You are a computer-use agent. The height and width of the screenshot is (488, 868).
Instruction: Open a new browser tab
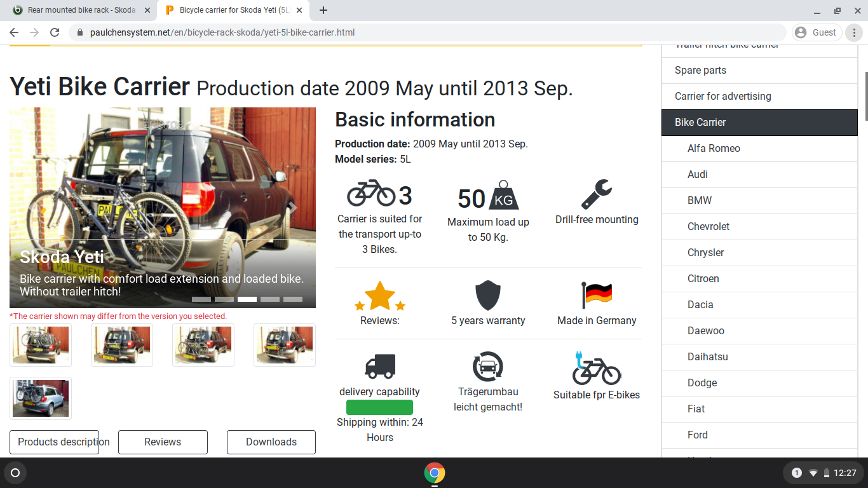pyautogui.click(x=323, y=10)
